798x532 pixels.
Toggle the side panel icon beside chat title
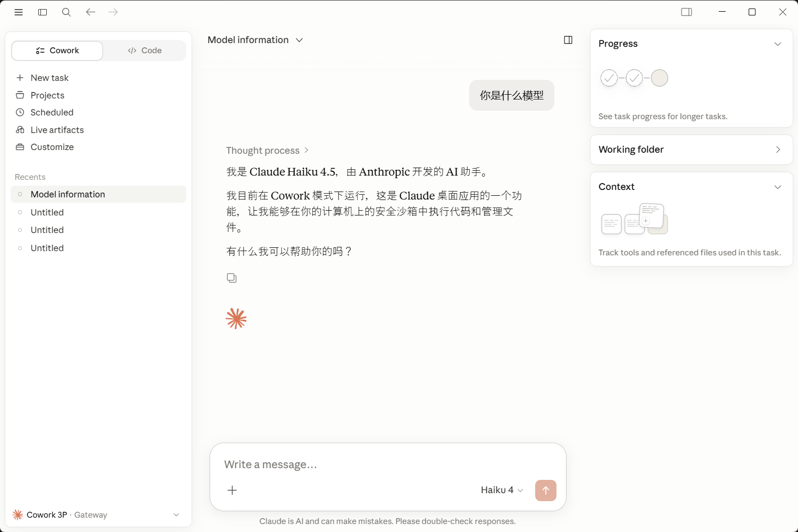point(568,40)
